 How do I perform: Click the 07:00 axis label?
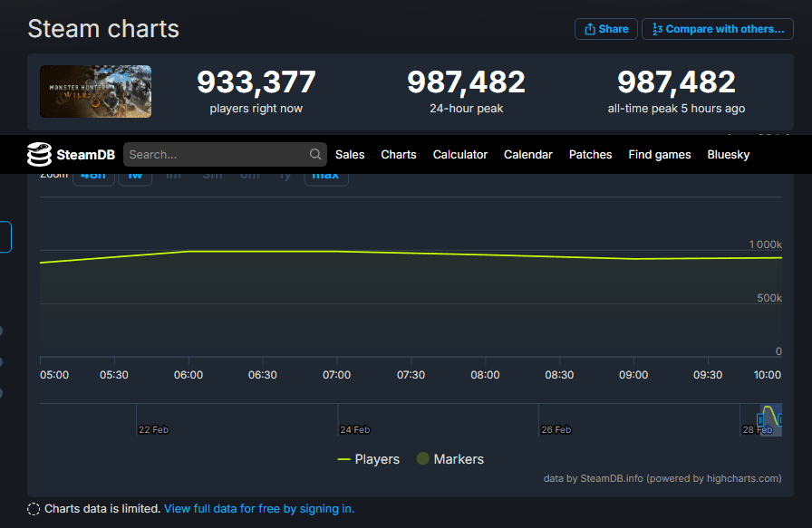(336, 375)
